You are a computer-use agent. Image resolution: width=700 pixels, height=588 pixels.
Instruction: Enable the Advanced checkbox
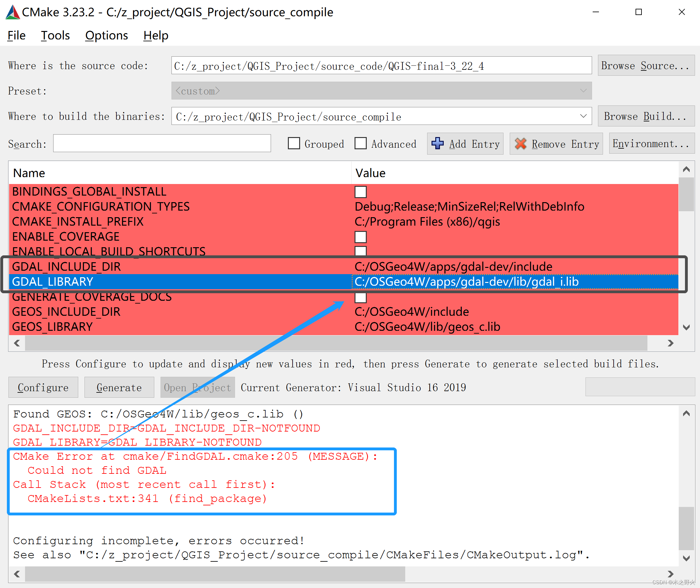click(360, 144)
